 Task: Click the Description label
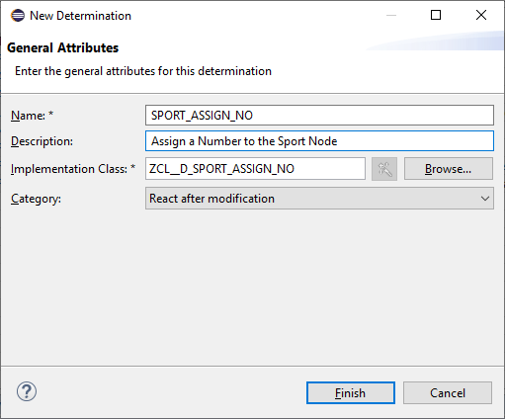[42, 141]
